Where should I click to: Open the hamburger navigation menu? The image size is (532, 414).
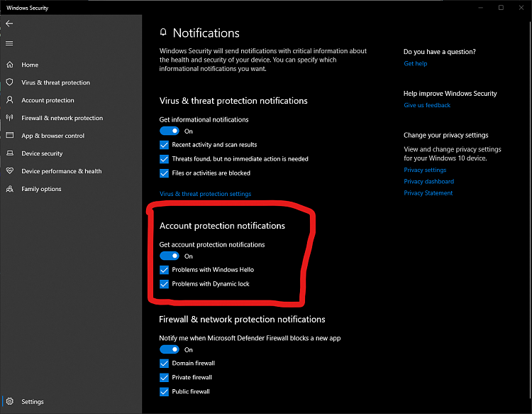[x=9, y=43]
